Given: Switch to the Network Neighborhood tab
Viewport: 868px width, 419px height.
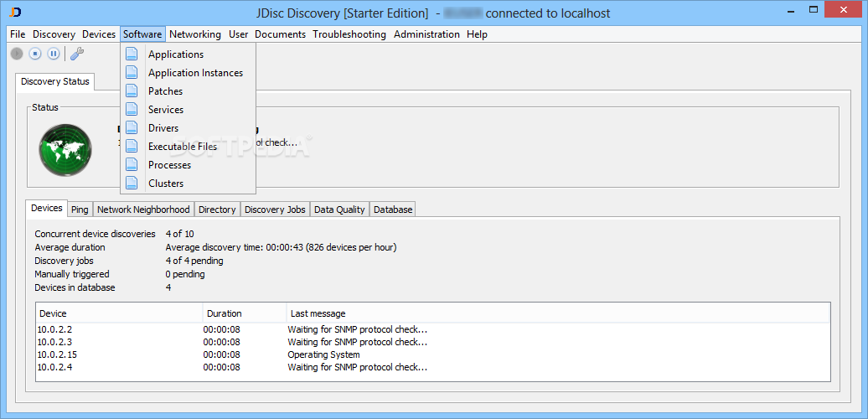Looking at the screenshot, I should pyautogui.click(x=143, y=209).
